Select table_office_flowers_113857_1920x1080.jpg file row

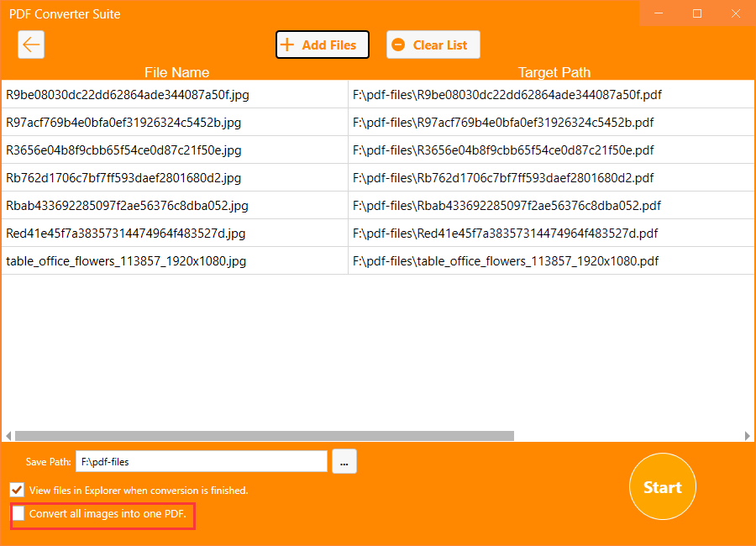tap(126, 261)
